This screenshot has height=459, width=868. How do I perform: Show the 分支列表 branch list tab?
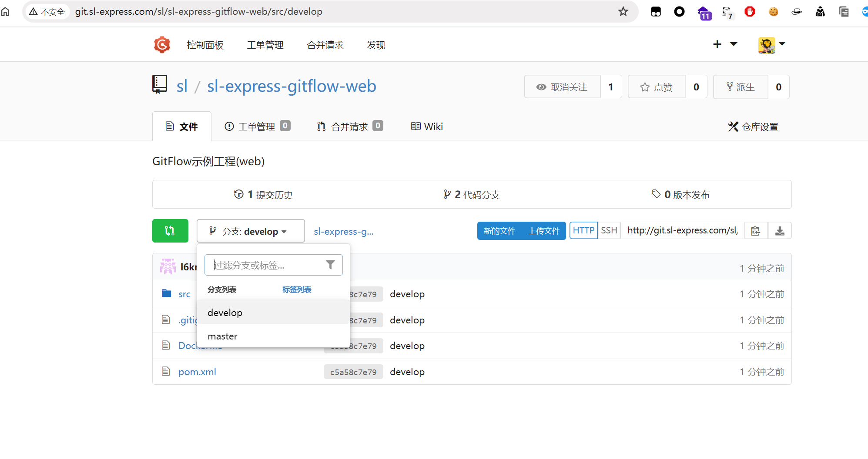point(222,289)
